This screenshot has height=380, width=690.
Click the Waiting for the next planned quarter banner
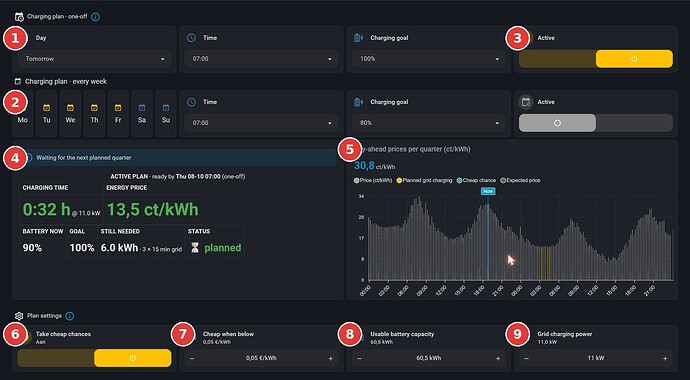click(177, 157)
